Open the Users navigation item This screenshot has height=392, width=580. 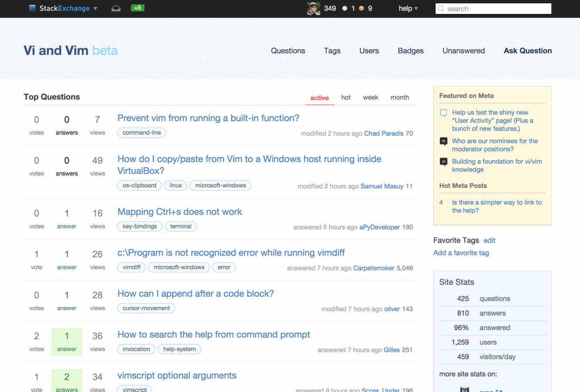(x=369, y=51)
